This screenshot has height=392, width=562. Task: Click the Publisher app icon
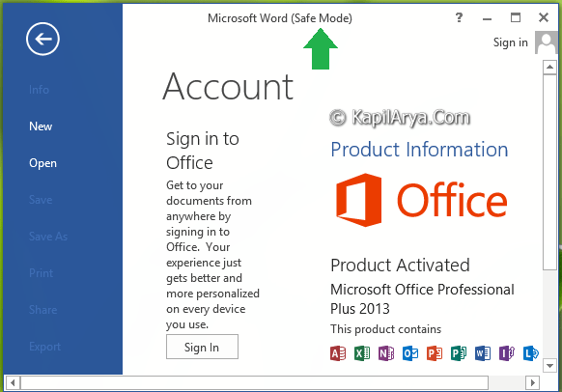click(x=459, y=353)
